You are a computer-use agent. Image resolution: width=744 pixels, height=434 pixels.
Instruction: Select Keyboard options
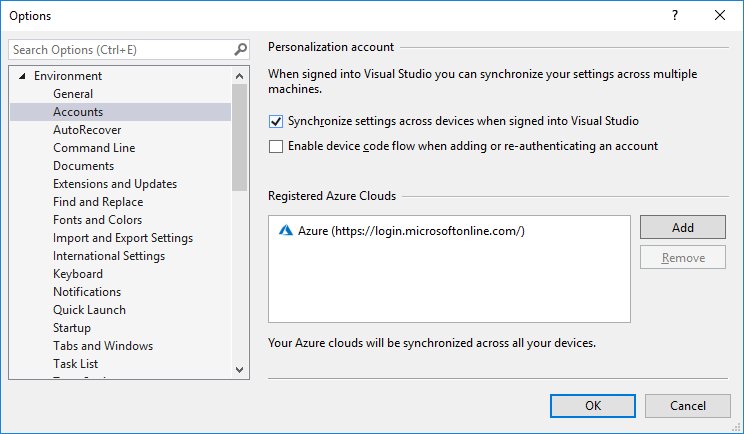point(78,274)
